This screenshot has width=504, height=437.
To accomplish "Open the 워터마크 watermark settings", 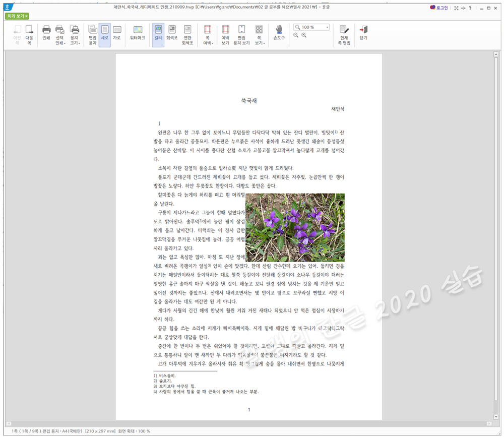I will click(x=138, y=33).
